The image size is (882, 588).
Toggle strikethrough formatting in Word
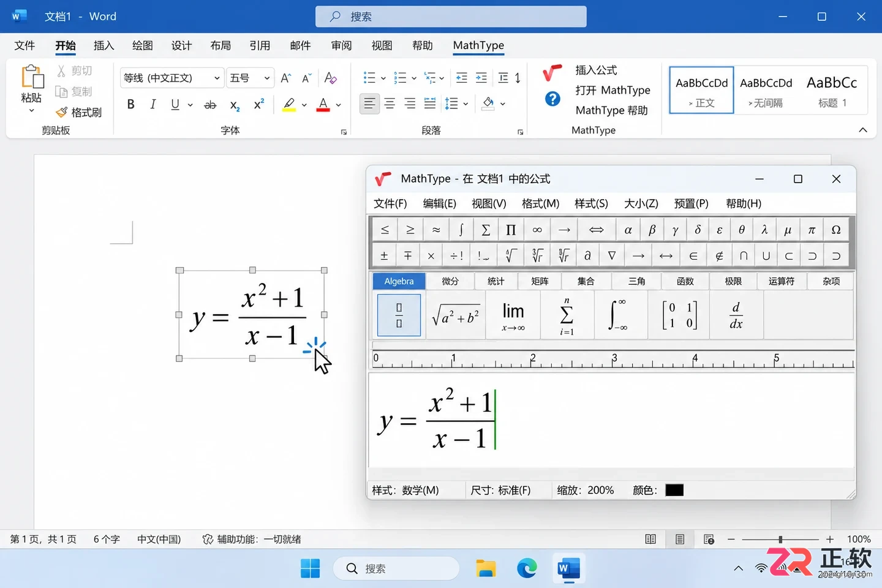[210, 105]
